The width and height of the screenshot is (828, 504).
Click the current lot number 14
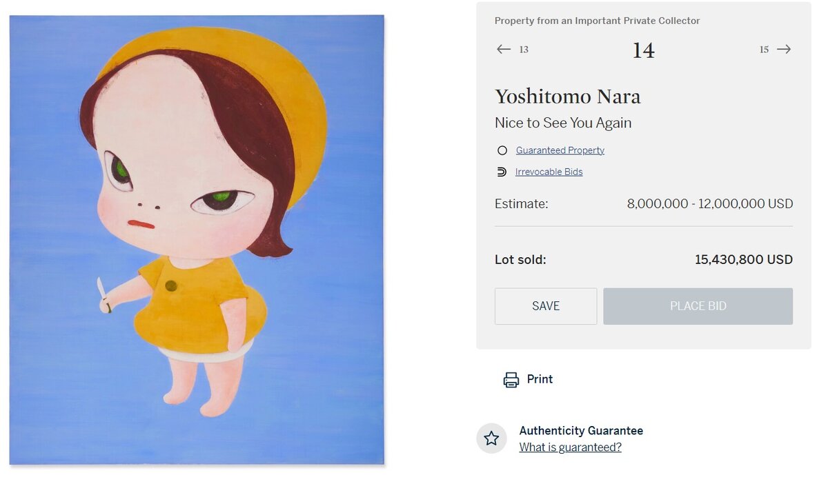[643, 49]
